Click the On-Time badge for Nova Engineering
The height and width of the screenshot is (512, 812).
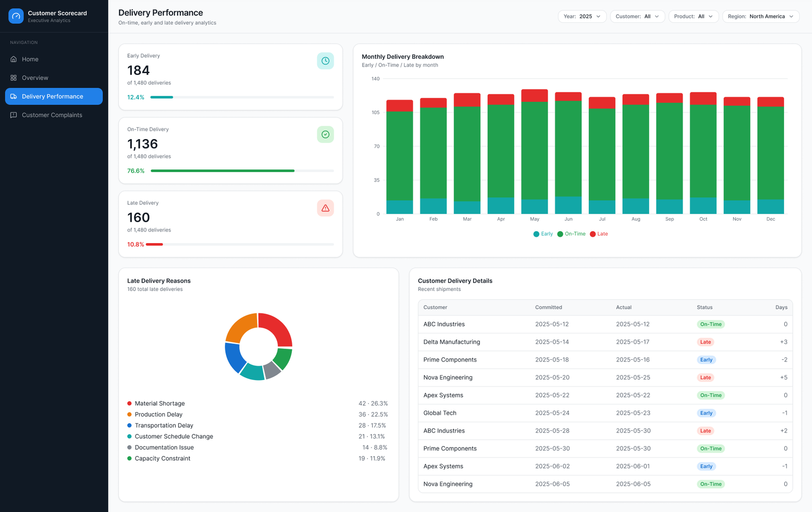click(710, 484)
